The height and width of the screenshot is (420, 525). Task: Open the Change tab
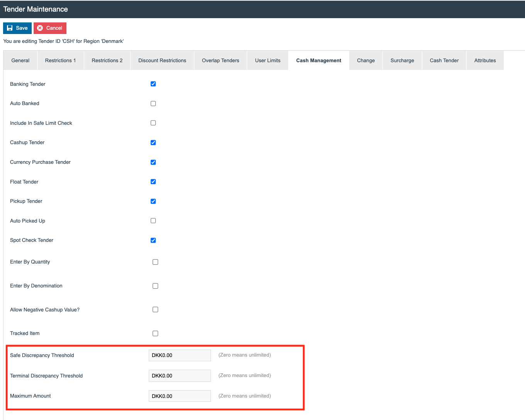366,61
